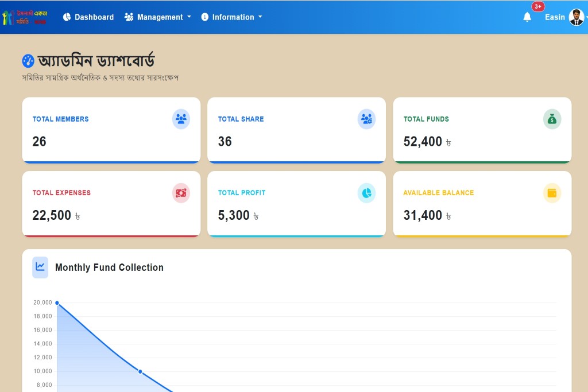Click the Total Profit amount 5,300
This screenshot has height=392, width=588.
tap(234, 215)
